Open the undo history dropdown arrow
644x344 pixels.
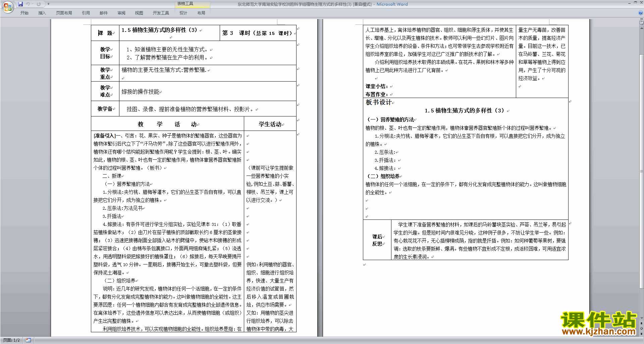point(33,4)
